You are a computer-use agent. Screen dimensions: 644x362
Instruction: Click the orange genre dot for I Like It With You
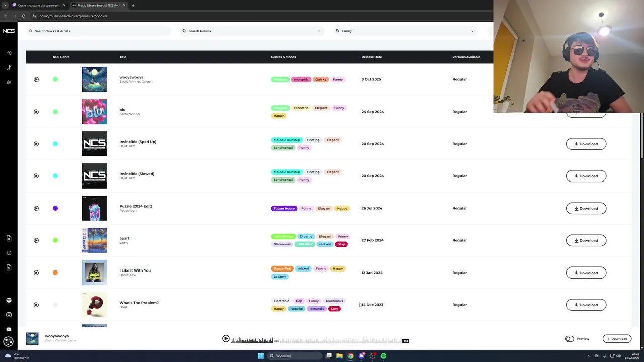(x=55, y=273)
